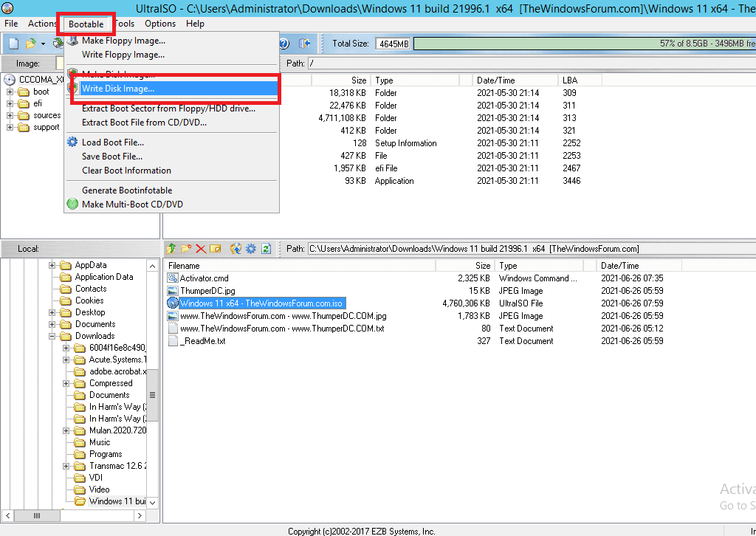Click the New Folder icon in Local toolbar
The width and height of the screenshot is (756, 536).
(x=186, y=249)
